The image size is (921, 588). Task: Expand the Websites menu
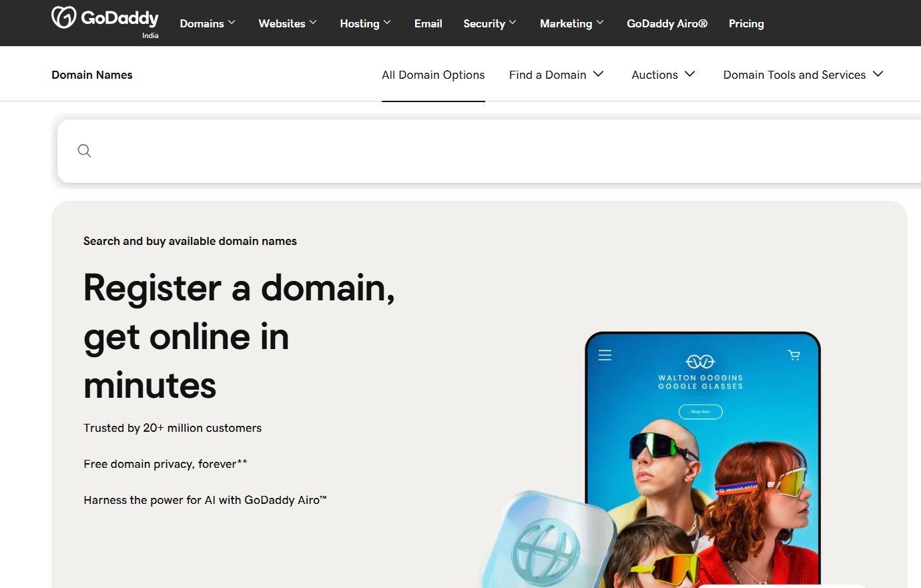click(288, 23)
